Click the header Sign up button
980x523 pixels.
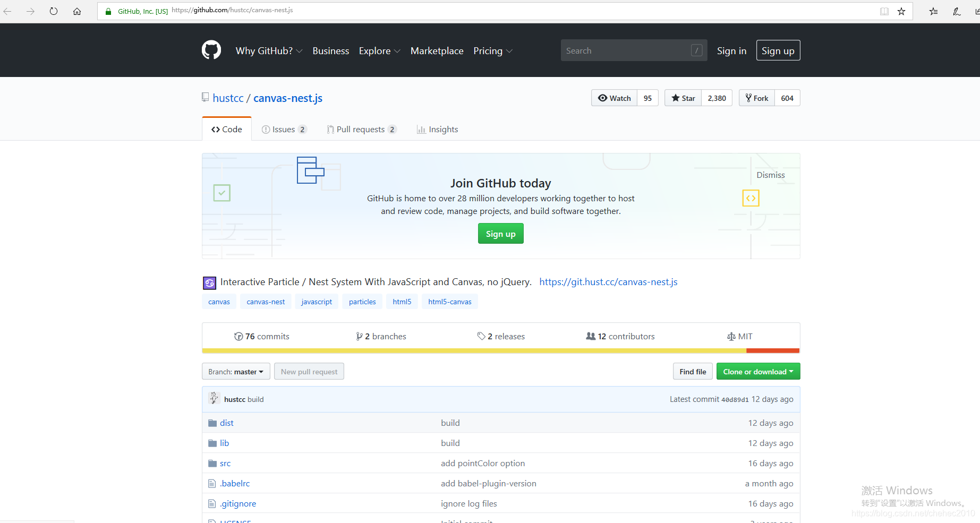(778, 50)
